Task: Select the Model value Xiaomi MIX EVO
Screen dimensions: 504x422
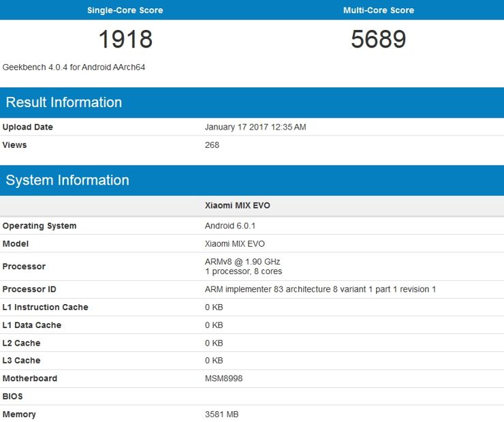Action: click(x=235, y=244)
